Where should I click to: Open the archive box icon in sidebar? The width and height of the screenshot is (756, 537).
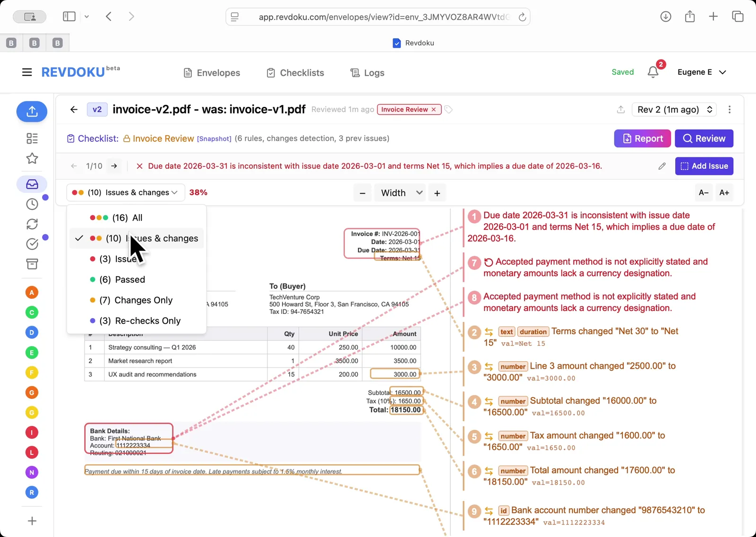pyautogui.click(x=32, y=264)
